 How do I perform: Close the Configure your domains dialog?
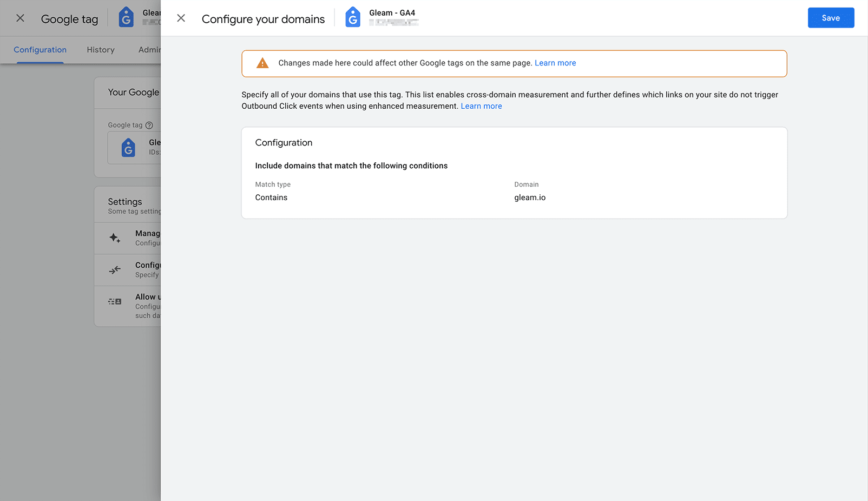click(181, 18)
